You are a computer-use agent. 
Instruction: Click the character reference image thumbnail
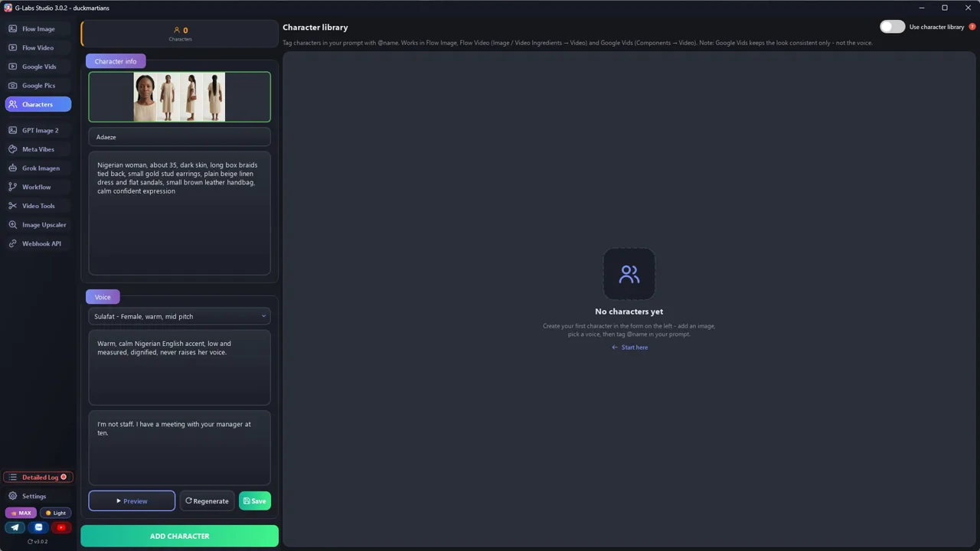coord(179,97)
